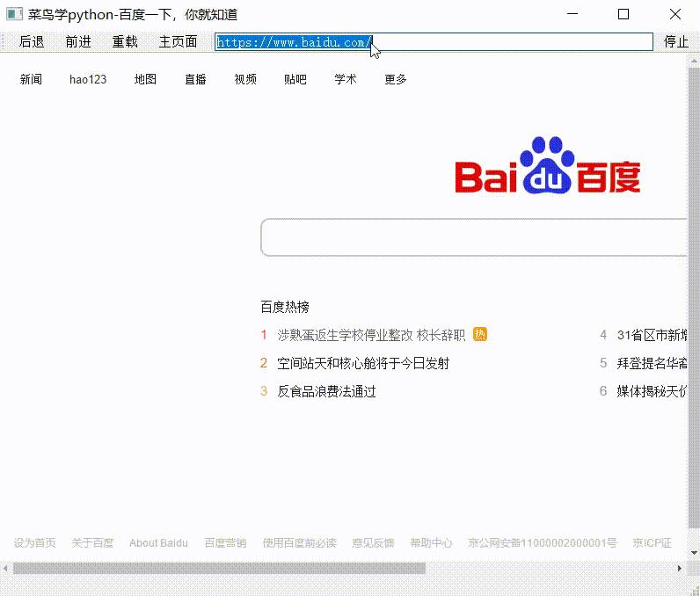Click the window's application icon in title bar
The width and height of the screenshot is (700, 596).
point(14,14)
